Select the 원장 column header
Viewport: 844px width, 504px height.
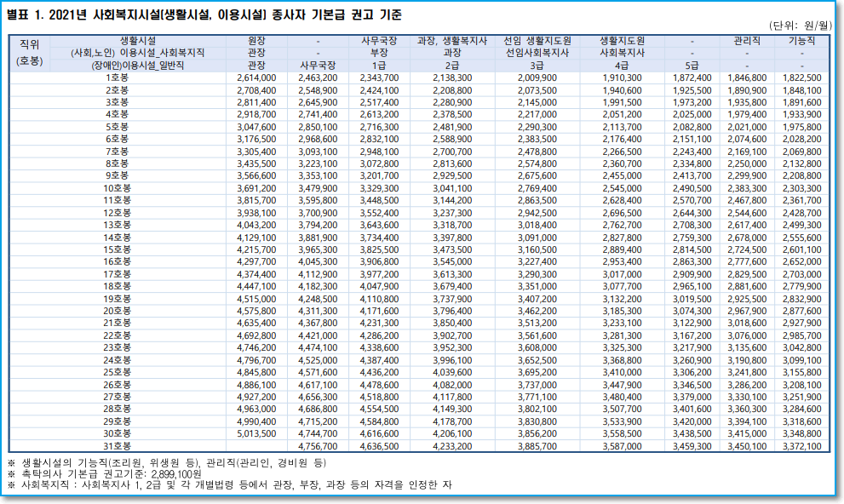click(256, 41)
